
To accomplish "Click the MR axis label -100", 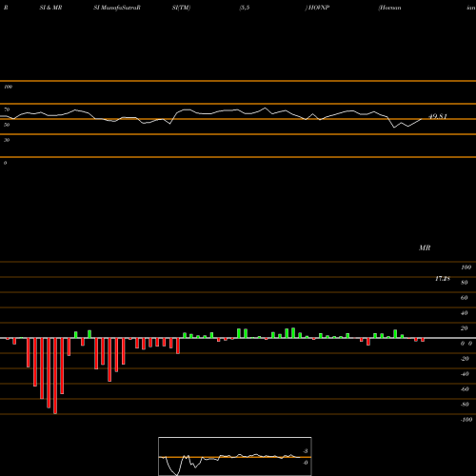I will tap(466, 420).
